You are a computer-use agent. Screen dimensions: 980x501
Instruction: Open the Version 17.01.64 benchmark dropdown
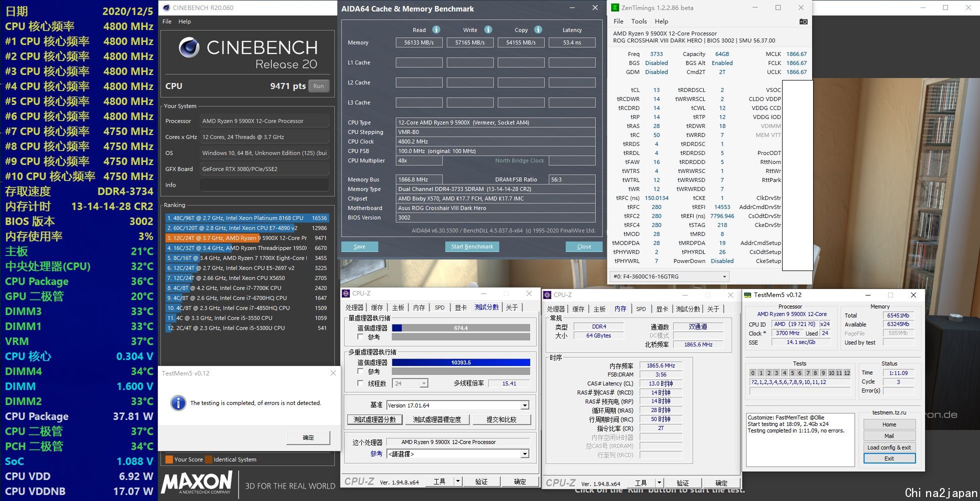click(458, 405)
